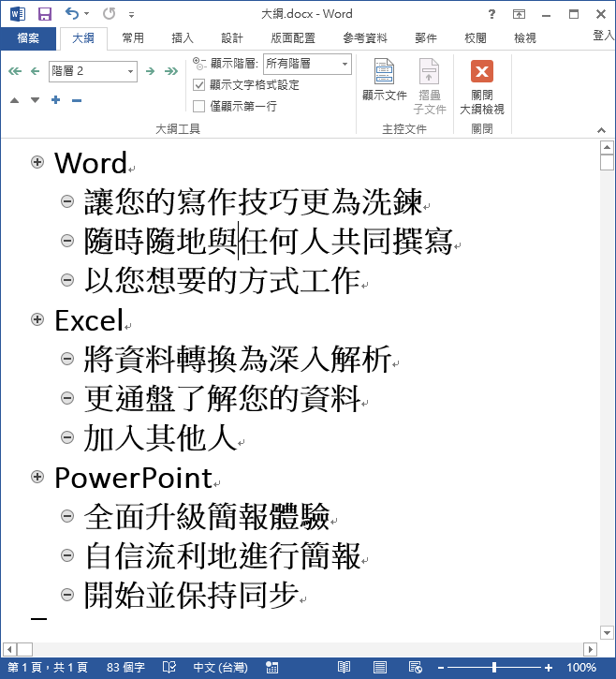Click vertical scrollbar up arrow

pos(607,148)
